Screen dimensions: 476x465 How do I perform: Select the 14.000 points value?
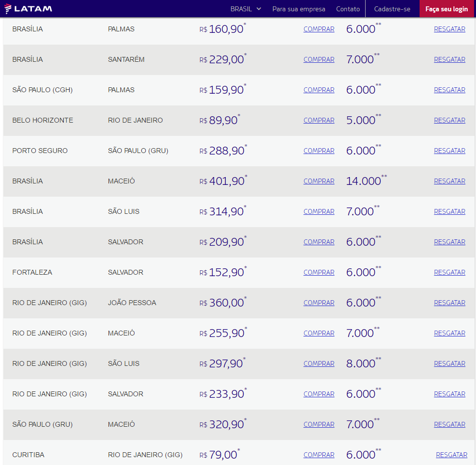(x=367, y=181)
